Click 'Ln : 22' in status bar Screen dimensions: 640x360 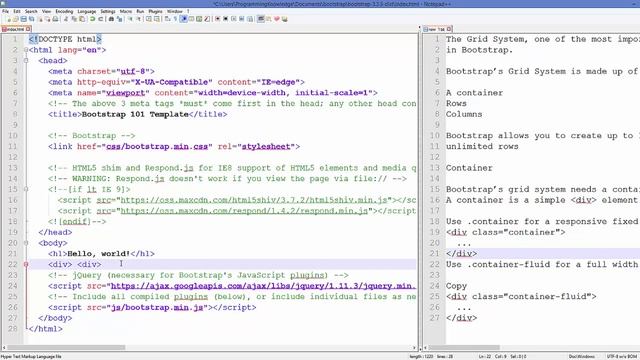click(x=484, y=357)
